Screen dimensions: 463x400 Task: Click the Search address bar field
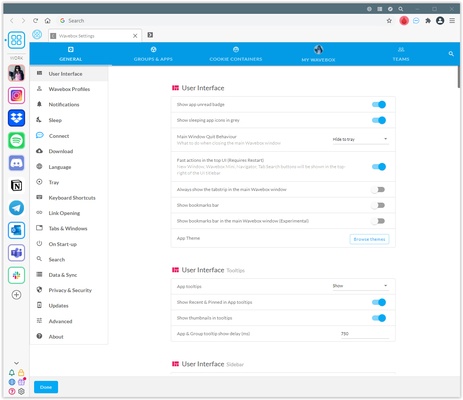(220, 21)
